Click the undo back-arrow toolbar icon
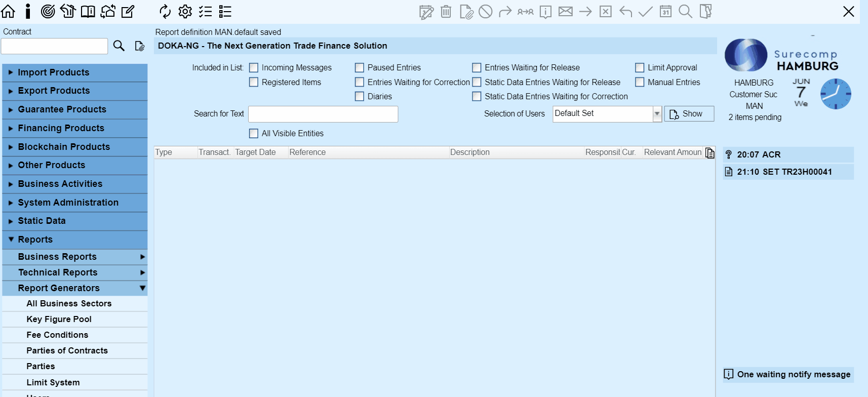This screenshot has width=868, height=397. pyautogui.click(x=625, y=11)
